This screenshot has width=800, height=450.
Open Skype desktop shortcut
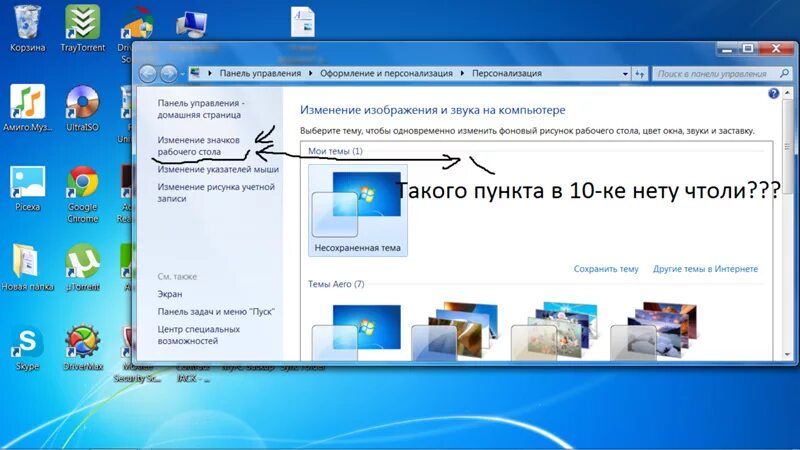click(x=28, y=347)
